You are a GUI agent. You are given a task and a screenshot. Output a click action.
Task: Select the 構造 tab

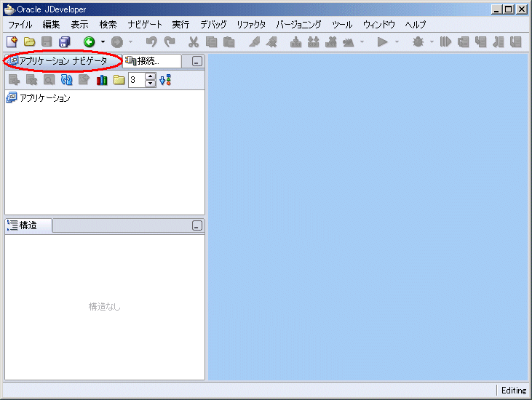[28, 225]
